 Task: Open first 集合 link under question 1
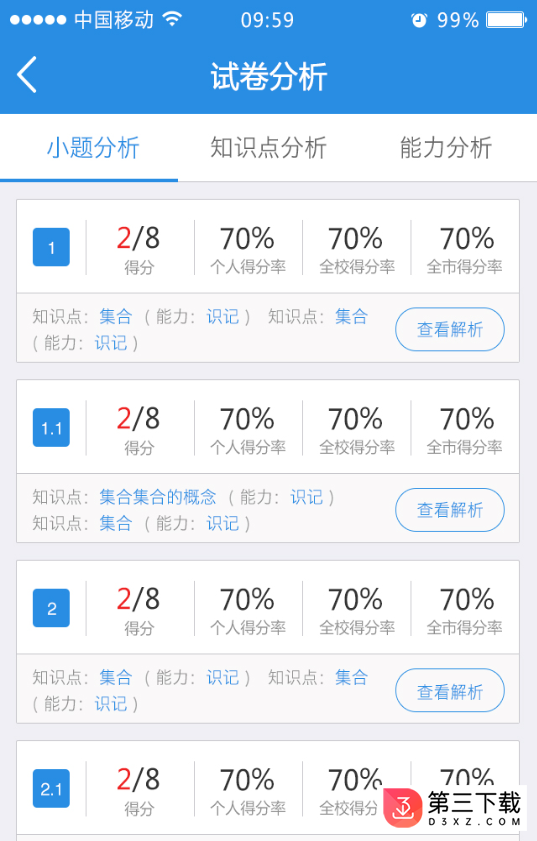[116, 316]
